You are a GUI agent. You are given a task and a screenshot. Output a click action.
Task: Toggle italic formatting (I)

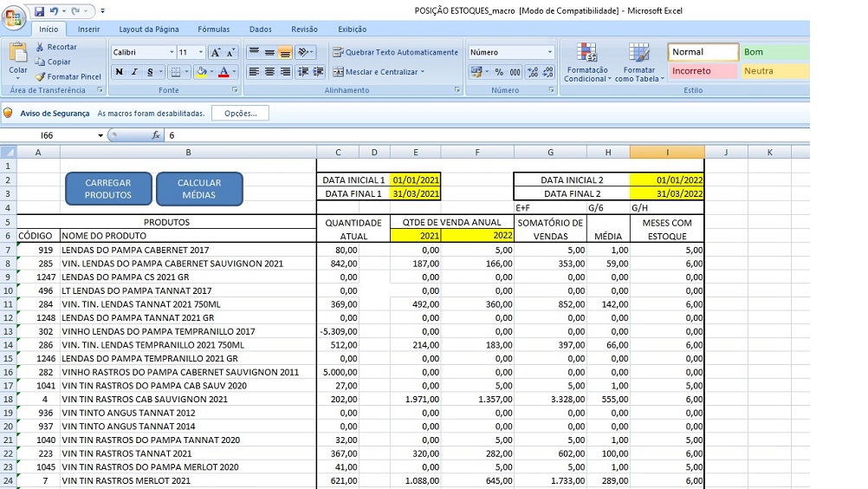click(134, 72)
